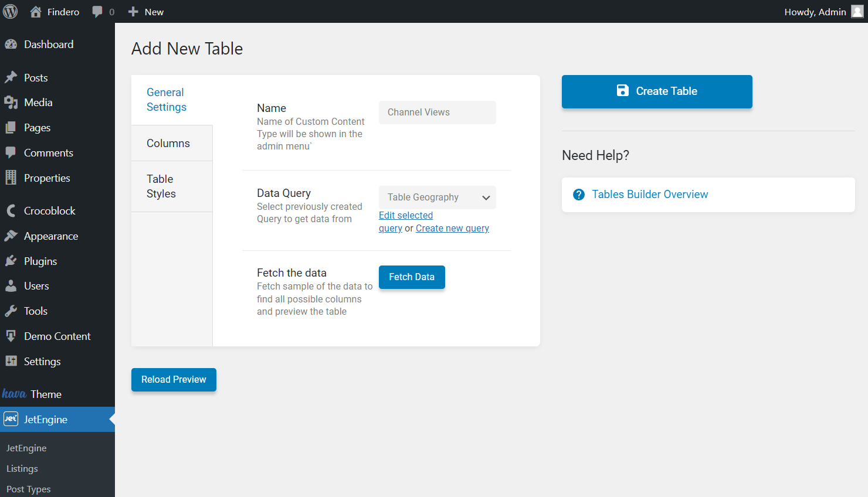
Task: Click the Fetch Data button
Action: click(x=412, y=277)
